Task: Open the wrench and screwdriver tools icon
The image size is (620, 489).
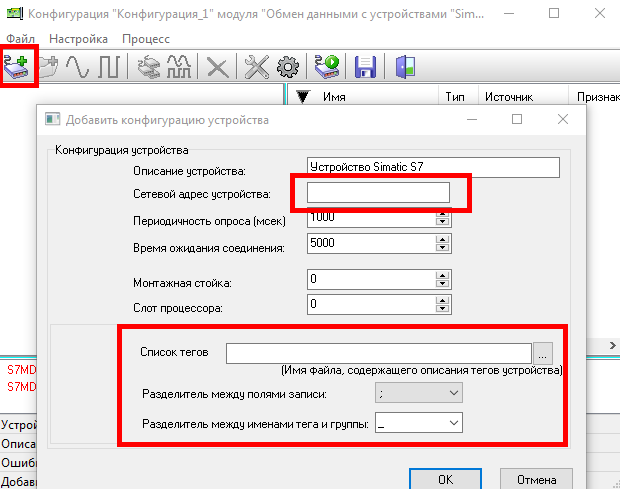Action: click(257, 67)
